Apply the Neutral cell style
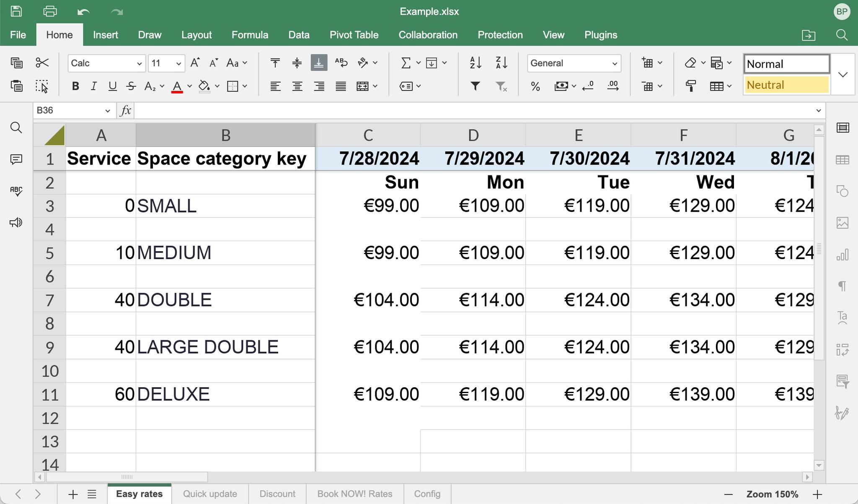 [786, 85]
